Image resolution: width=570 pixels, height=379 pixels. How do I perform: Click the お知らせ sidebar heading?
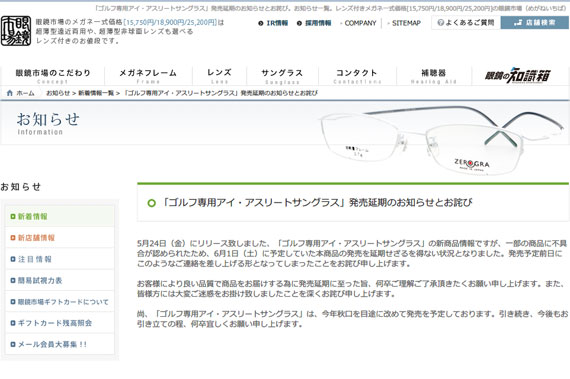pyautogui.click(x=21, y=187)
